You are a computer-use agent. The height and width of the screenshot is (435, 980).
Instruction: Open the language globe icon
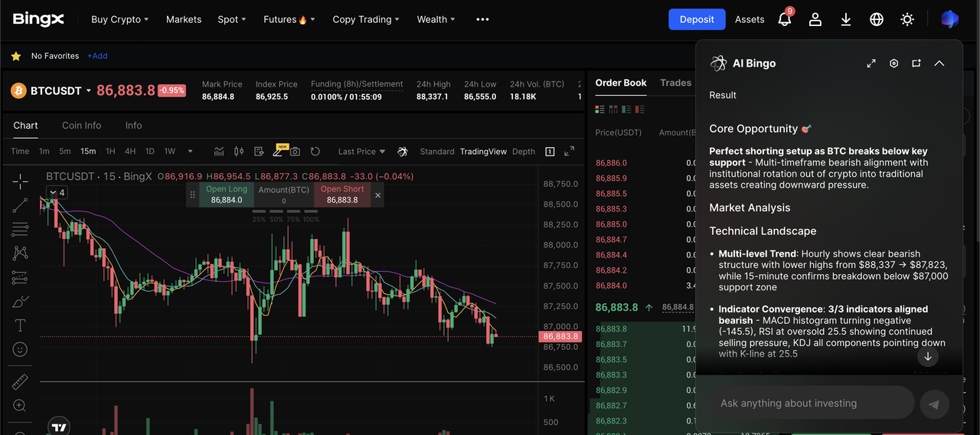point(877,19)
